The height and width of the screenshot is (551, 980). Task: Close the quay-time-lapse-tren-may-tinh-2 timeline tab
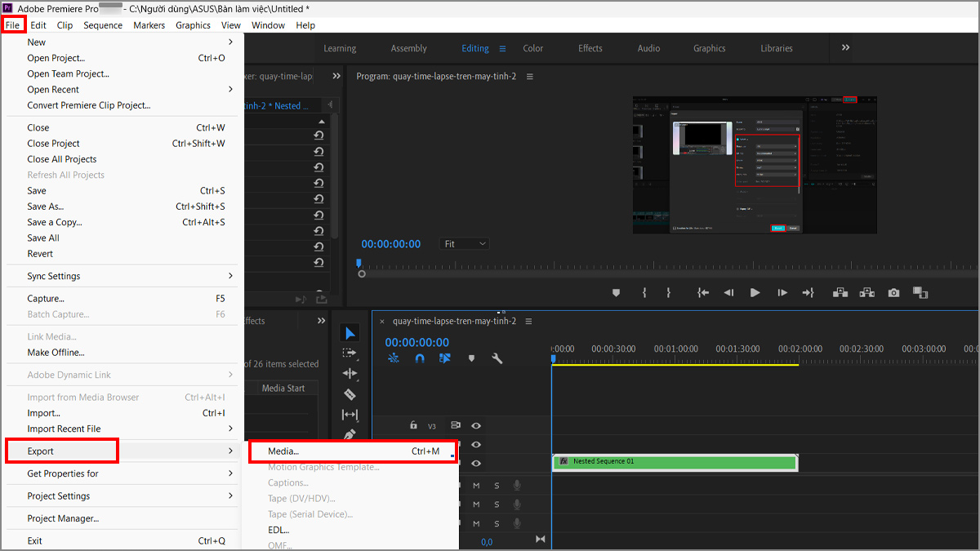382,322
